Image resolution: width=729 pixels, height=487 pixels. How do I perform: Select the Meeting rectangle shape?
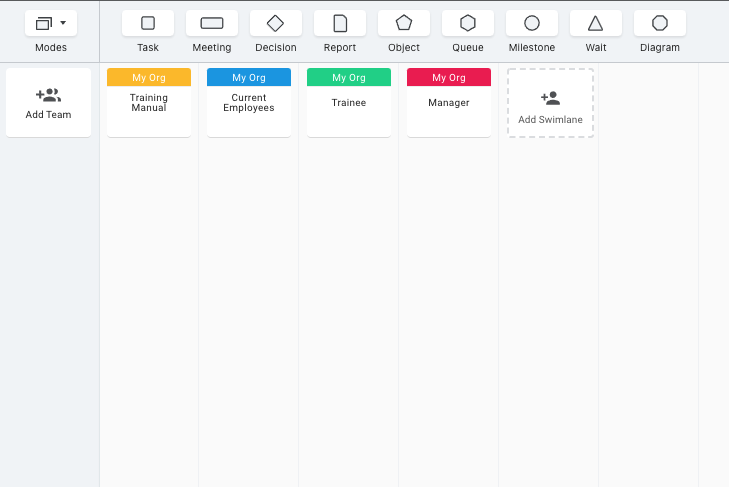click(x=212, y=23)
